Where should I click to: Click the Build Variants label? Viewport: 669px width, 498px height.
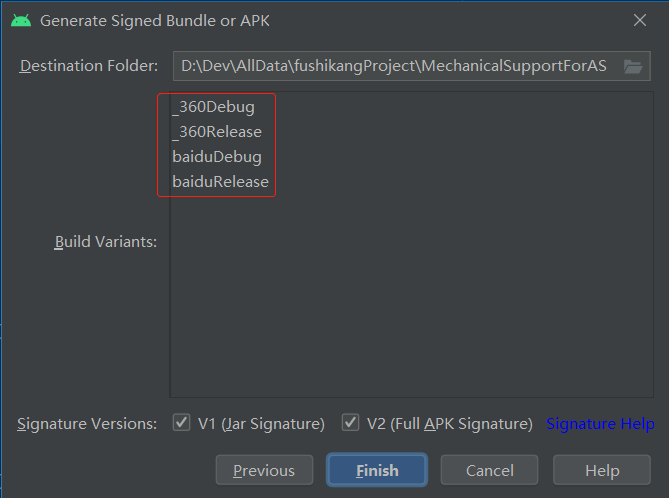point(106,242)
